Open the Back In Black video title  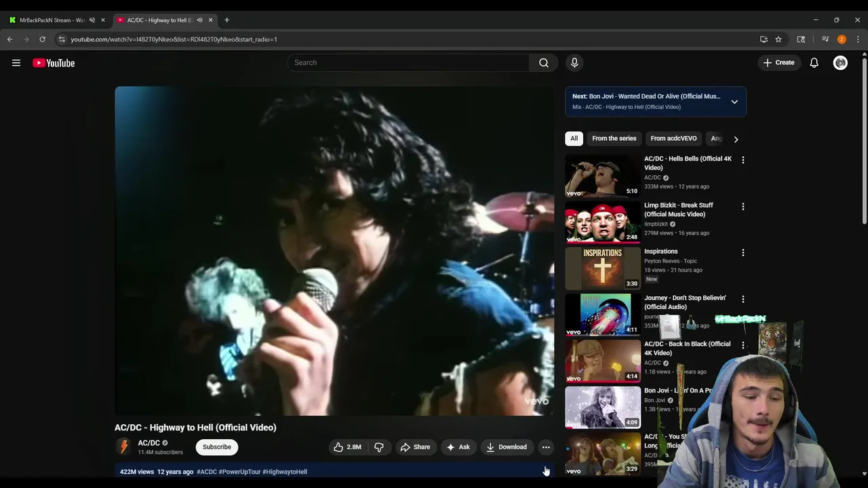(687, 348)
